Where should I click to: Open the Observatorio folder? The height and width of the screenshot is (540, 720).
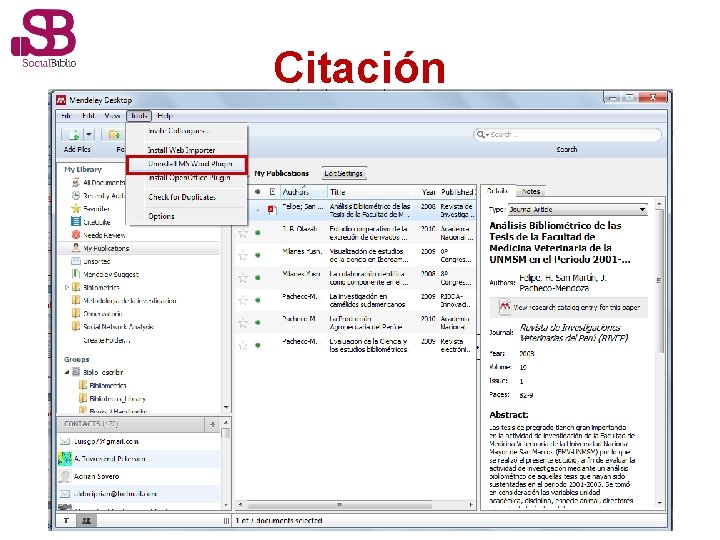tap(98, 314)
